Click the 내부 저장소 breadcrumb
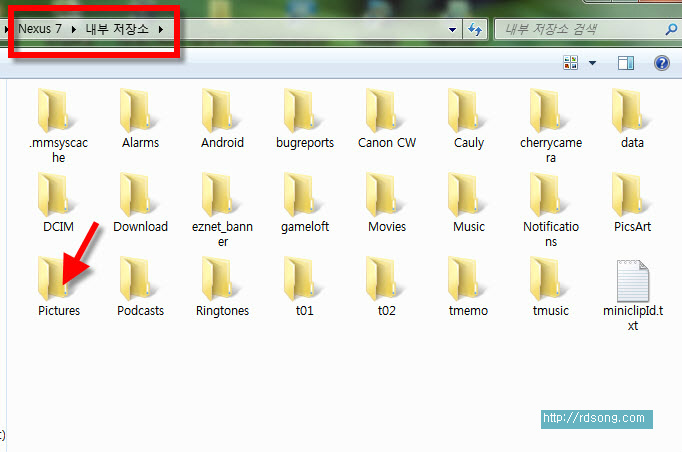Screen dimensions: 682x452 [x=117, y=29]
